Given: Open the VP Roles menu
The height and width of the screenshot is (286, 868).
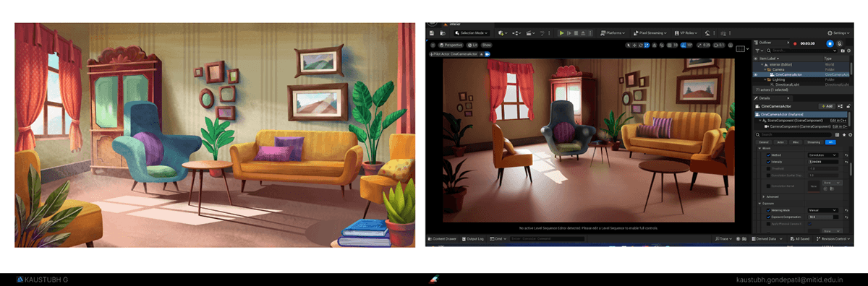Looking at the screenshot, I should click(x=686, y=33).
